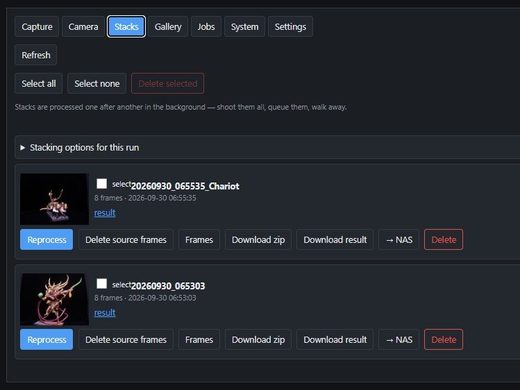Screen dimensions: 520x390
Task: Tick the checkbox for stack 20260930_065303
Action: (102, 284)
